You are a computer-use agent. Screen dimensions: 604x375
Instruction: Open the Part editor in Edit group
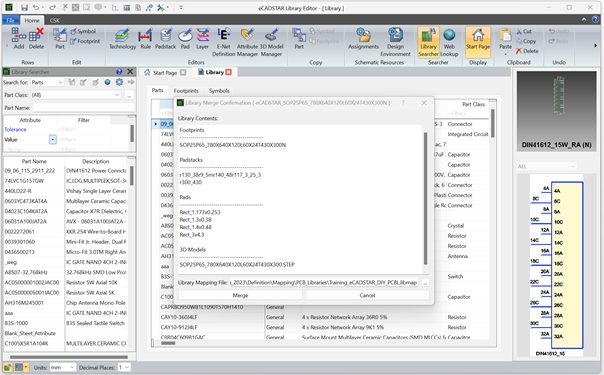coord(60,39)
